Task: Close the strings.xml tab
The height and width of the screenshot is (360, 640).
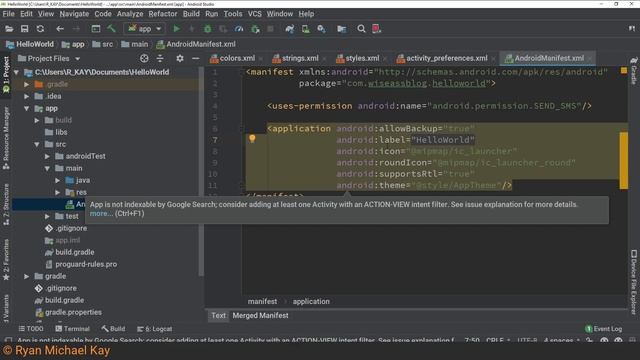Action: coord(324,59)
